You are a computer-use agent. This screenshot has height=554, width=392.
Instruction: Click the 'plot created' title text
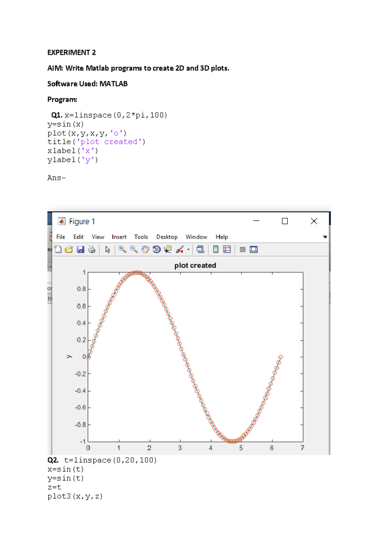coord(195,265)
